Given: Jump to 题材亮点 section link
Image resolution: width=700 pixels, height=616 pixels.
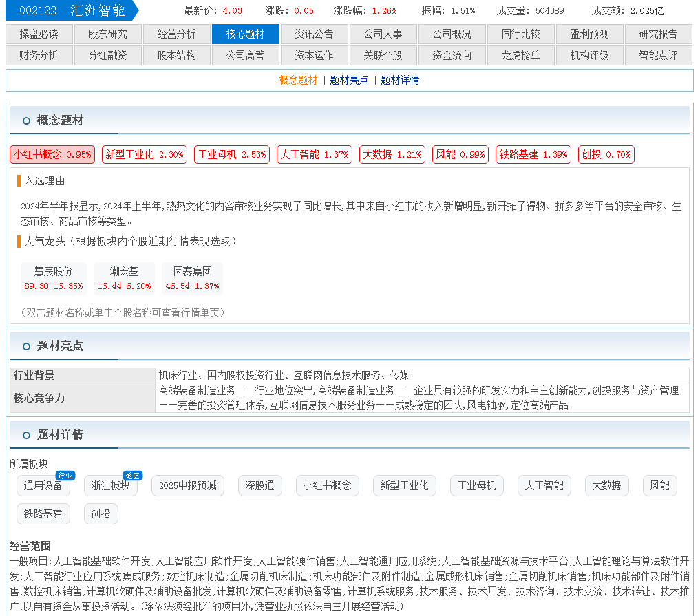Looking at the screenshot, I should coord(349,81).
